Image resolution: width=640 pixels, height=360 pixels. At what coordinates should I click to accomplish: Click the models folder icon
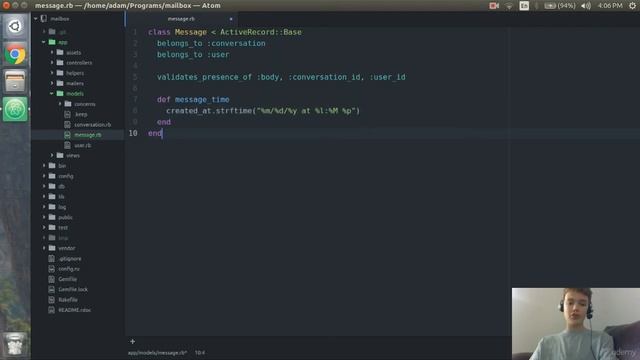tap(60, 93)
